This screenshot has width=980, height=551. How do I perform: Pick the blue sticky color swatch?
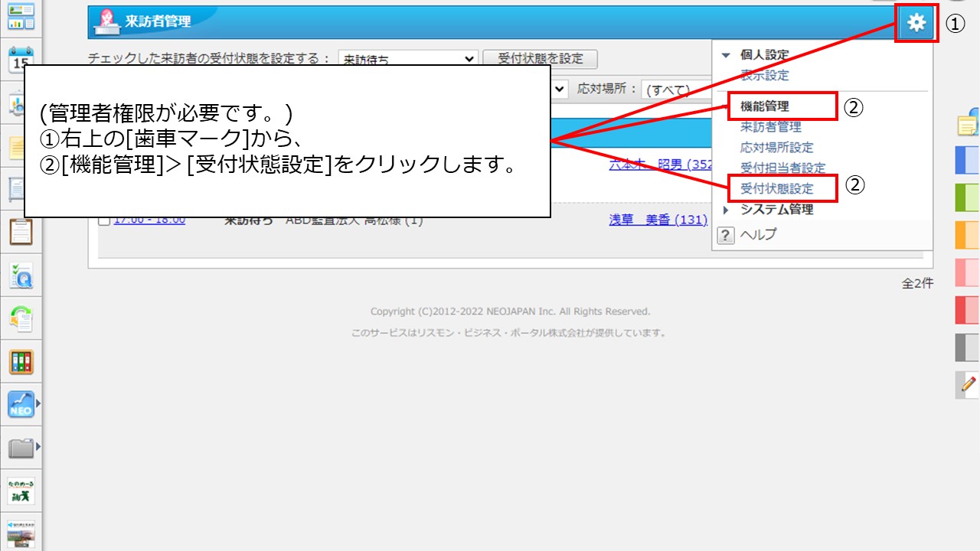[x=968, y=161]
